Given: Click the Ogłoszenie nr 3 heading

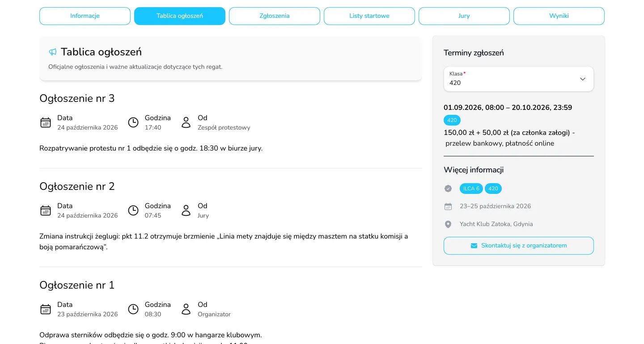Looking at the screenshot, I should tap(77, 98).
